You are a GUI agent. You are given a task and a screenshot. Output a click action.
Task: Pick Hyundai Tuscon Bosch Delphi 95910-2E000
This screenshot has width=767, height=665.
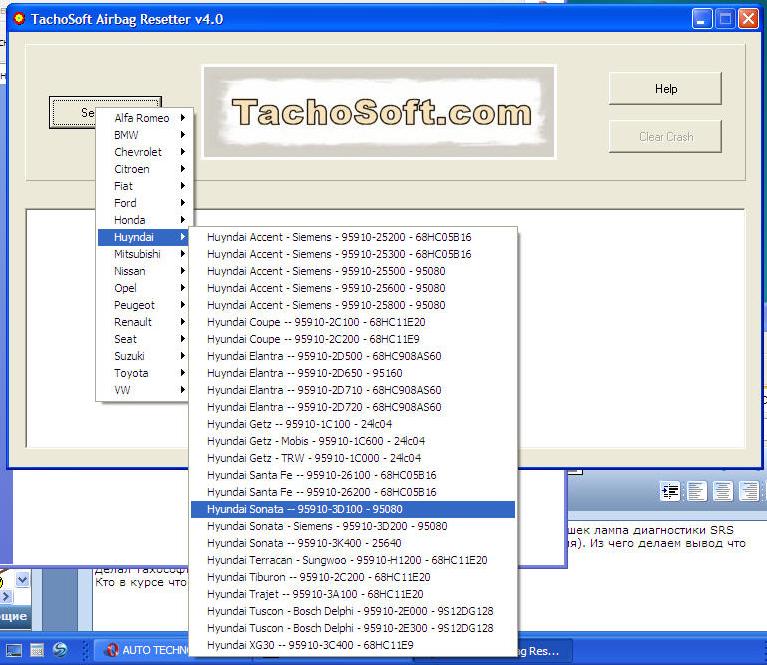[x=353, y=611]
